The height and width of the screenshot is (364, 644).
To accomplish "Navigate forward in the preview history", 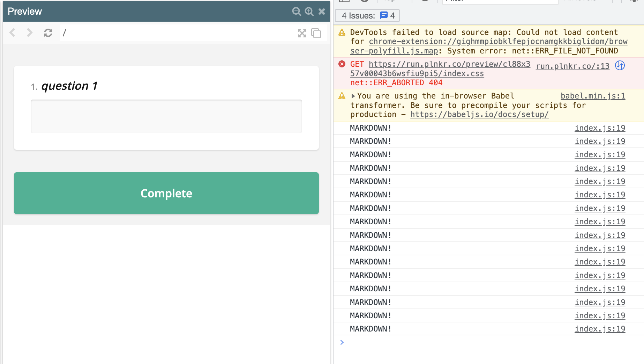I will click(x=29, y=32).
